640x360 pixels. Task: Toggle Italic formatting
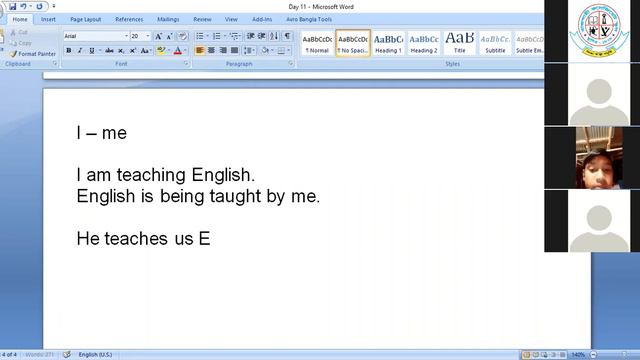[80, 51]
